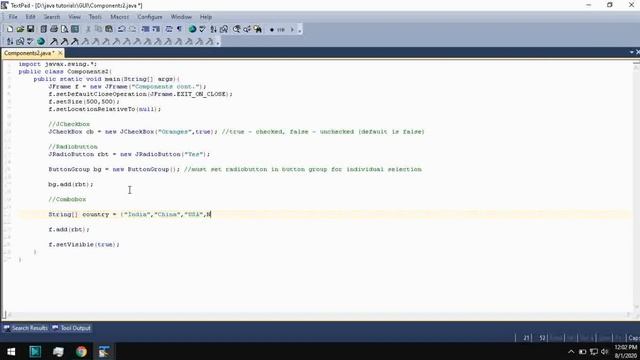Paste clipboard contents using the Paste icon
This screenshot has height=360, width=640.
pos(109,29)
